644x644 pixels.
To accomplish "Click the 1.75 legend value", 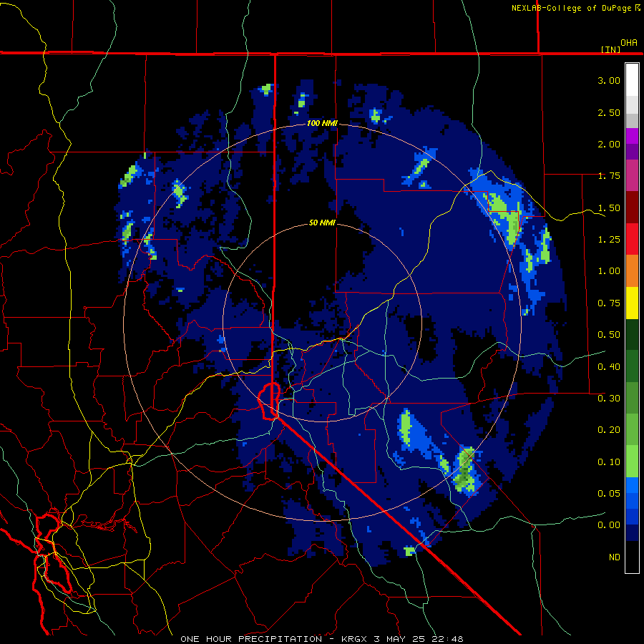I will tap(609, 176).
